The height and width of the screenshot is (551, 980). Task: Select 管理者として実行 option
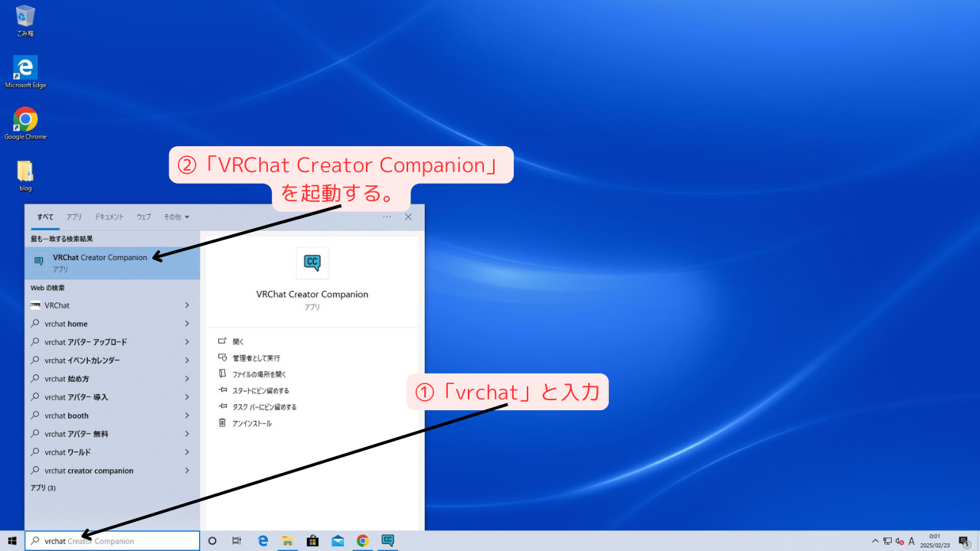(256, 358)
